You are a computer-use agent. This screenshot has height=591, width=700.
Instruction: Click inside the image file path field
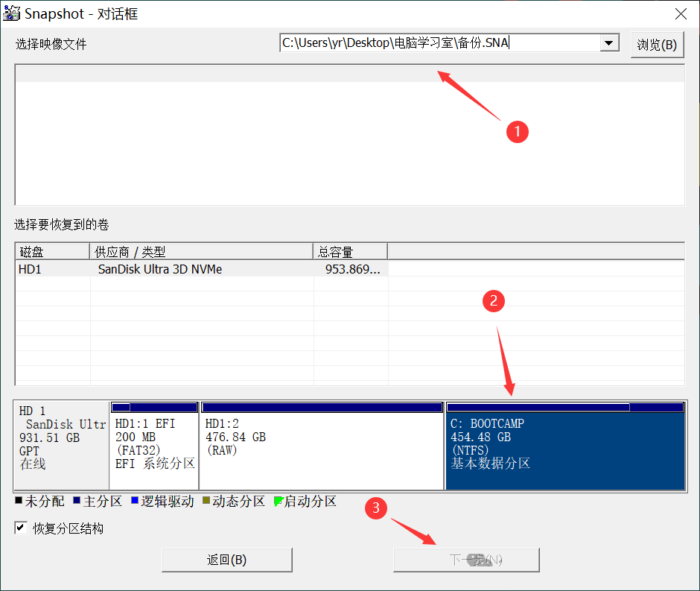[439, 43]
